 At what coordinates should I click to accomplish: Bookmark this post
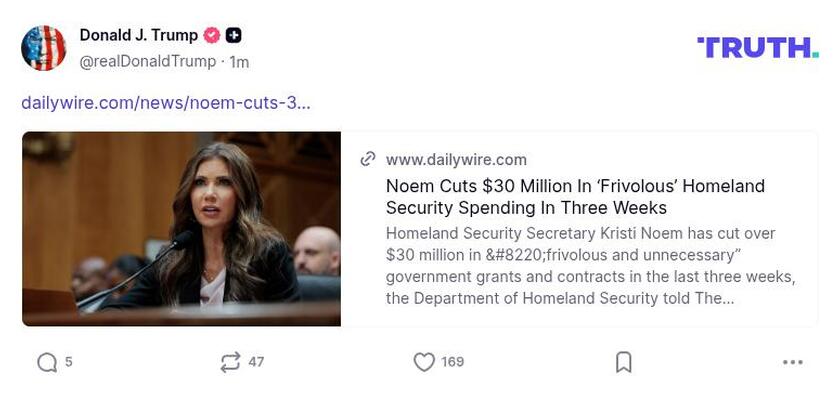pyautogui.click(x=623, y=362)
